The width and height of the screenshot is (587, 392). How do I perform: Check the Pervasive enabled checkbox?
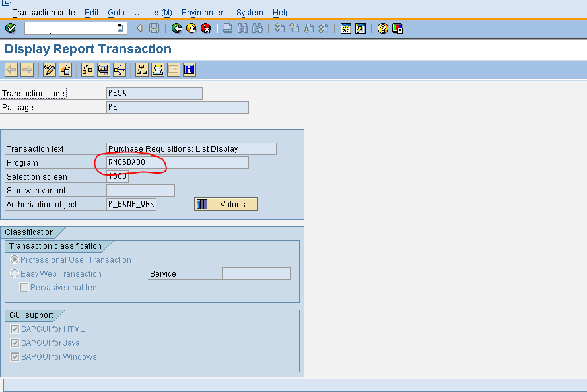24,287
